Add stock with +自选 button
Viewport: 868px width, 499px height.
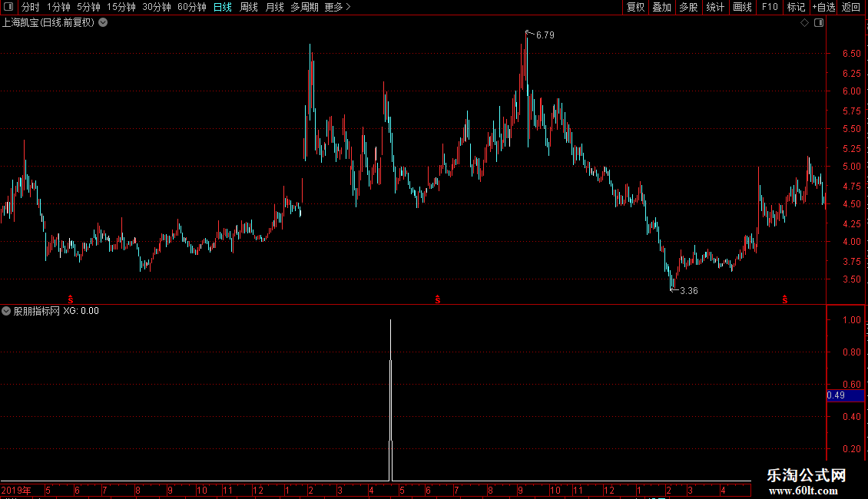(823, 7)
